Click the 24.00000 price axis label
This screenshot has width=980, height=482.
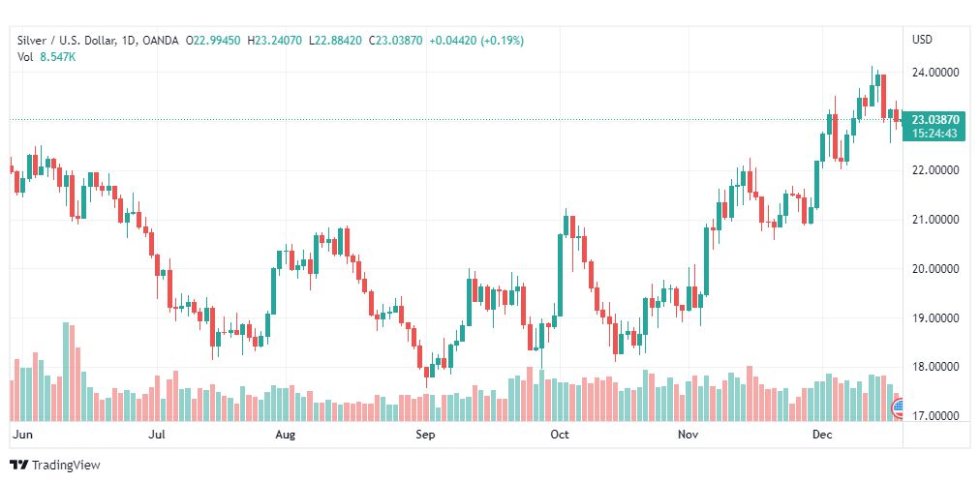point(934,73)
